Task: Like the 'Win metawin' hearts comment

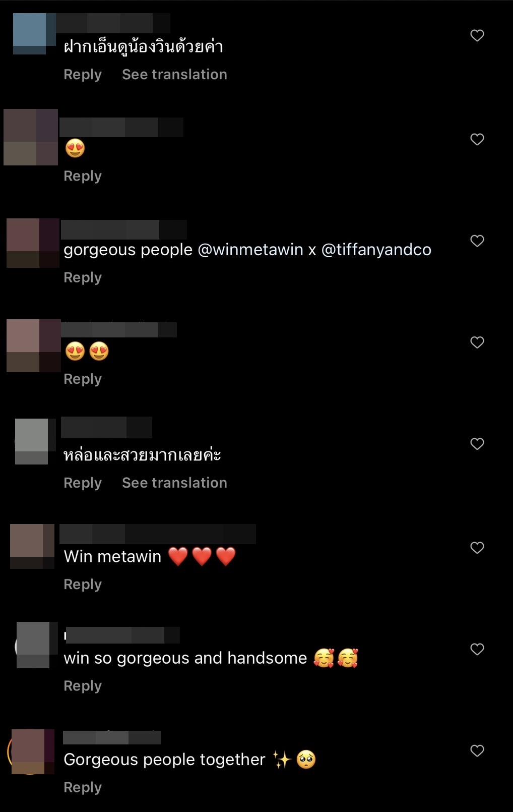Action: 477,548
